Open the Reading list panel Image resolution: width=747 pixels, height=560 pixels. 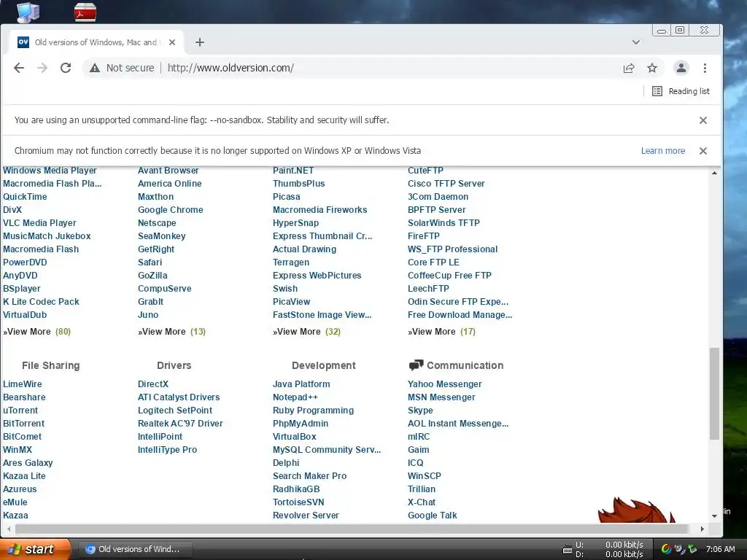click(x=681, y=91)
